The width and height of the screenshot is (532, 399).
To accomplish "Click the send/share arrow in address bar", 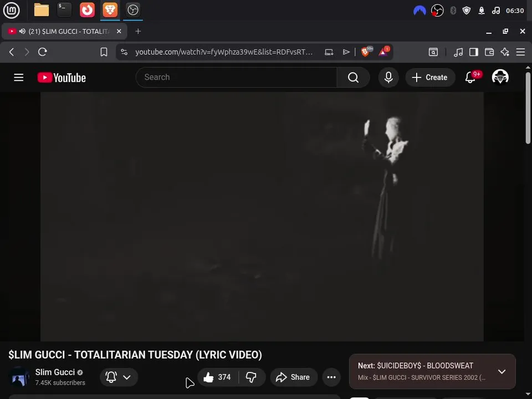I will pyautogui.click(x=346, y=52).
